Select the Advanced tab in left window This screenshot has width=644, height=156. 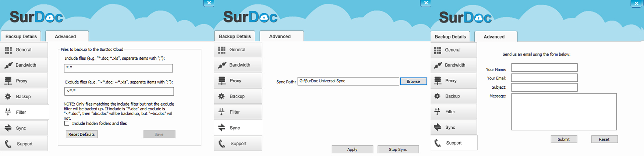point(67,36)
